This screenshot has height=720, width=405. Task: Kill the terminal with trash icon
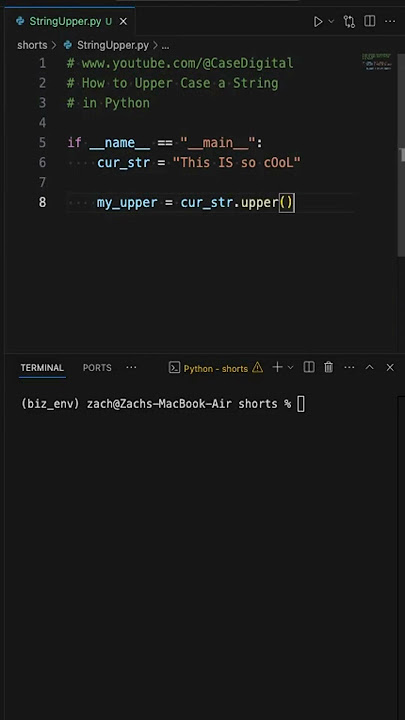329,367
